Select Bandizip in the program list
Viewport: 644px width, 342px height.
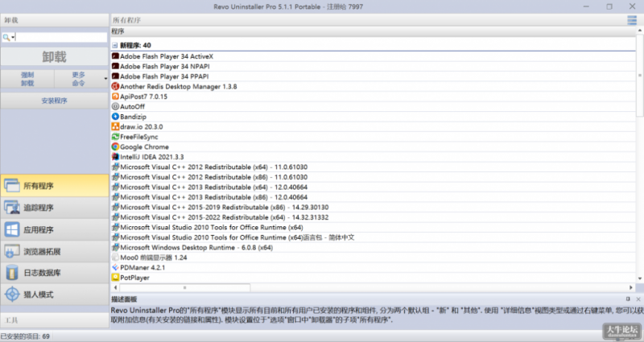[134, 117]
